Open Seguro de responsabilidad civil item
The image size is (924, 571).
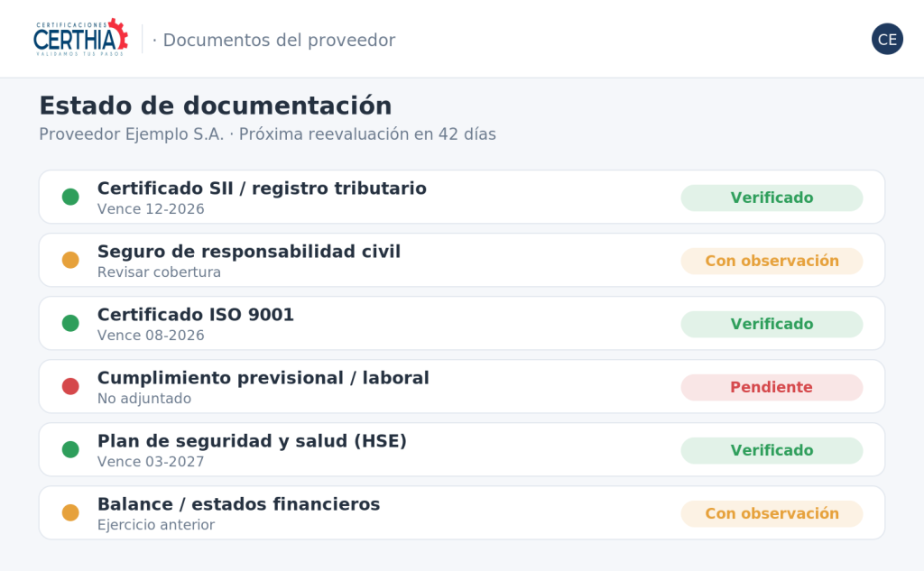462,260
